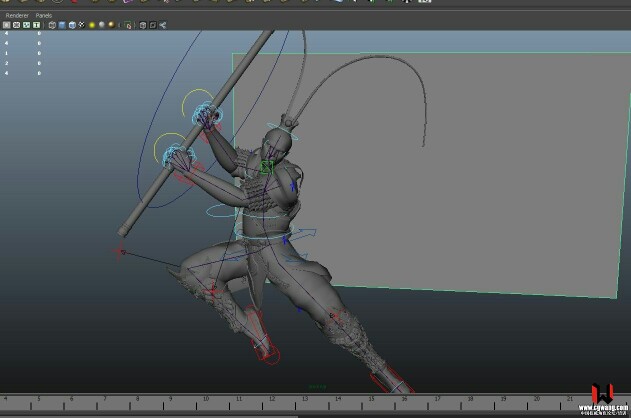Select the cyan head ring control
Viewport: 631px width, 418px height.
(x=284, y=130)
